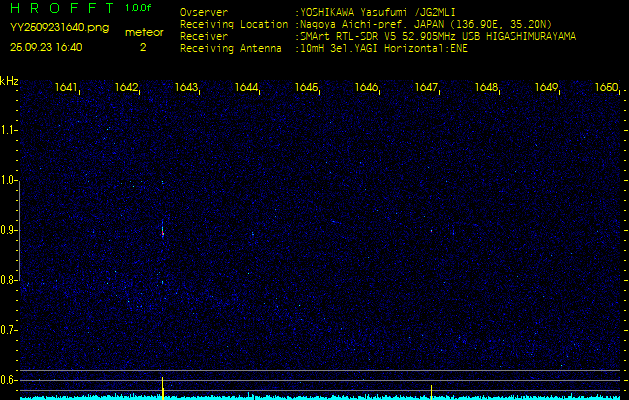Click the YY2509231640.png file name
This screenshot has height=400, width=629.
(59, 28)
